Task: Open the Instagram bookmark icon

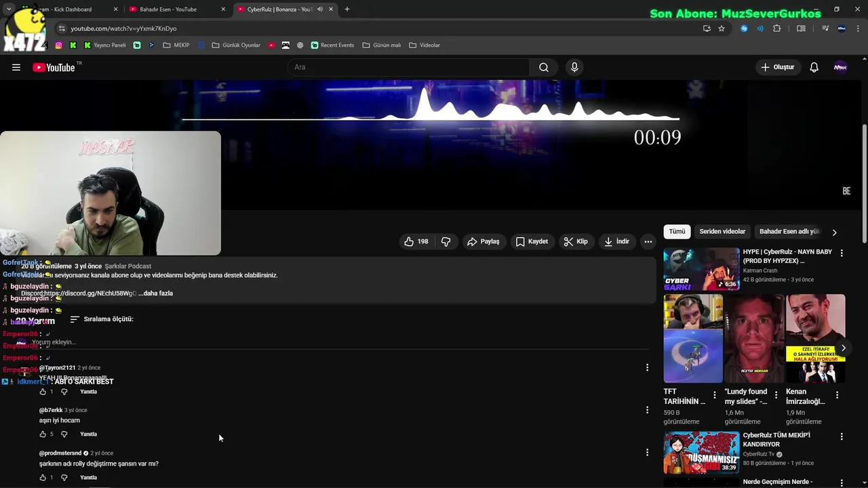Action: 58,45
